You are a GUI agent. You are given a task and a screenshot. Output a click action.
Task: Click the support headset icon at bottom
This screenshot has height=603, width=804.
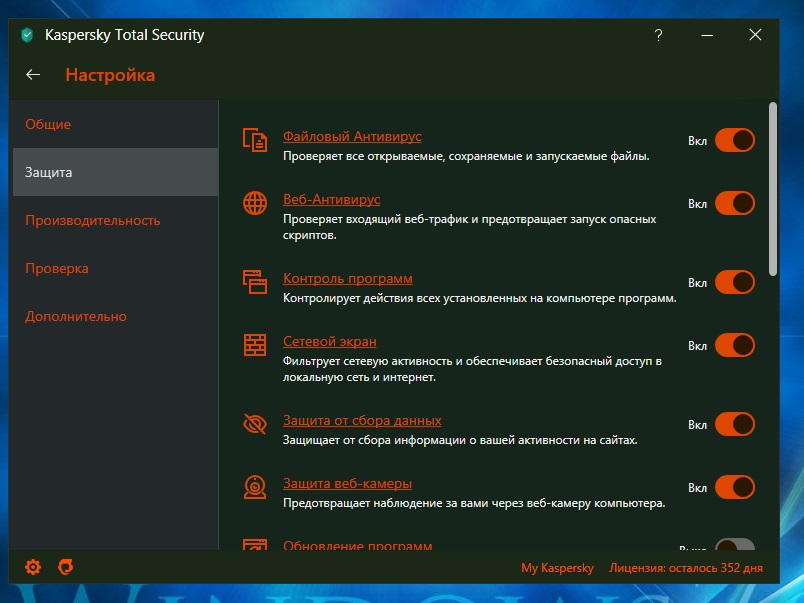point(66,567)
